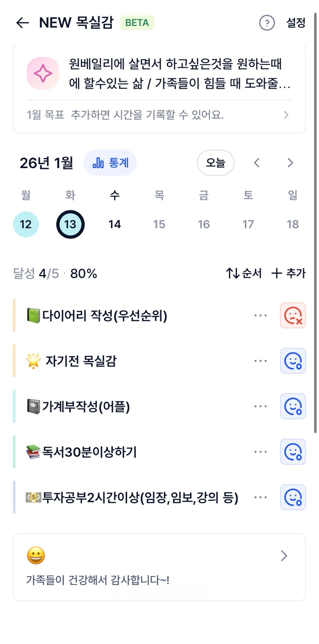319x644 pixels.
Task: Click the vertical scrollbar on right edge
Action: pyautogui.click(x=315, y=222)
